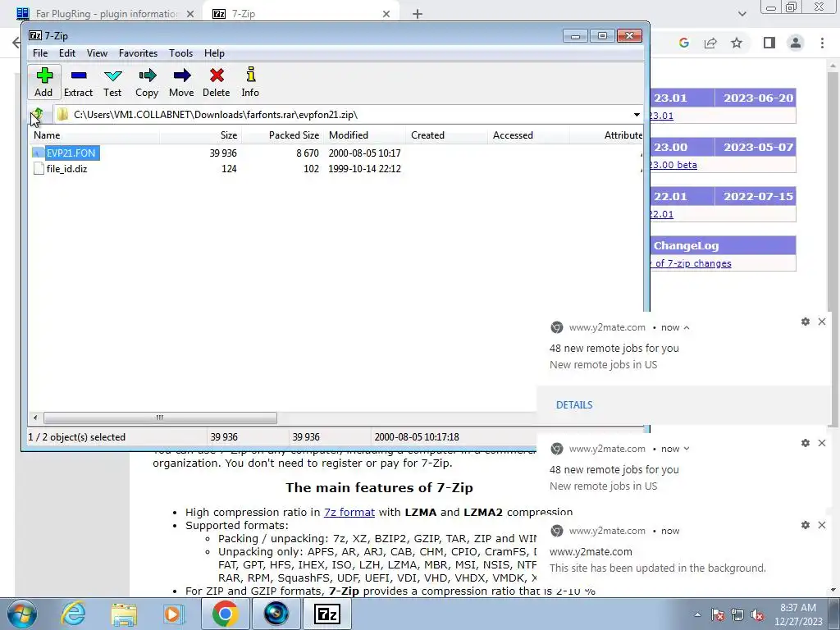Screen dimensions: 840x630
Task: Open the Tools menu
Action: tap(180, 53)
